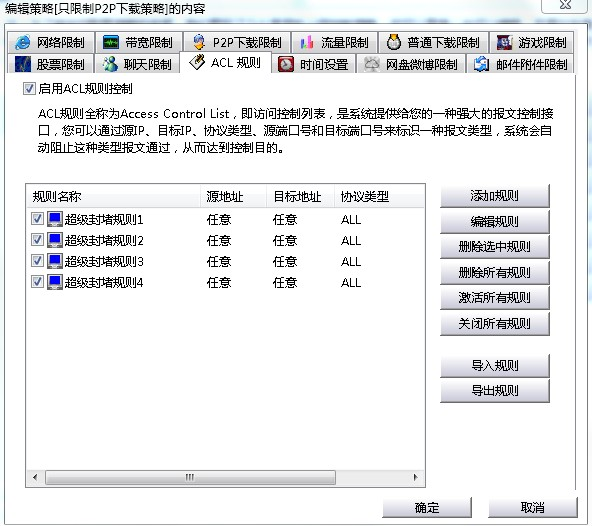Toggle the 启用ACL规则控制 checkbox
Screen dimensions: 592x528
pyautogui.click(x=29, y=89)
